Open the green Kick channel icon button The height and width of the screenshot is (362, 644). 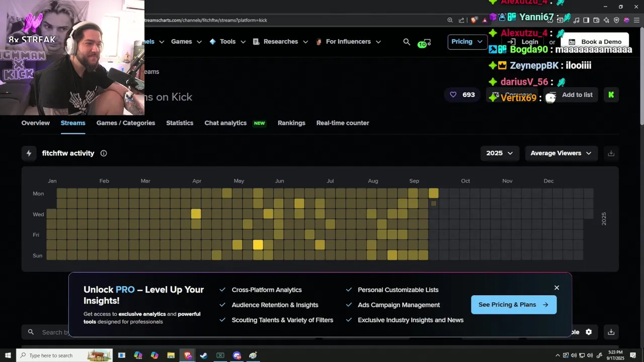click(611, 95)
